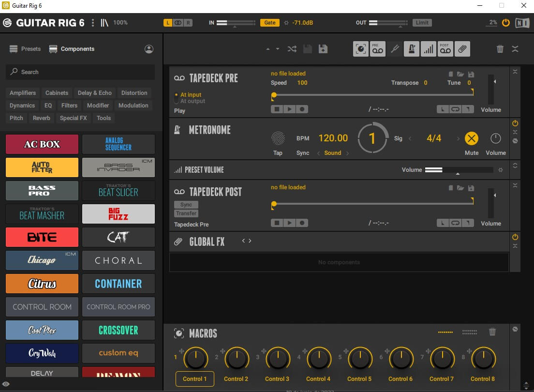Toggle Metronome module in the toolbar

[412, 49]
